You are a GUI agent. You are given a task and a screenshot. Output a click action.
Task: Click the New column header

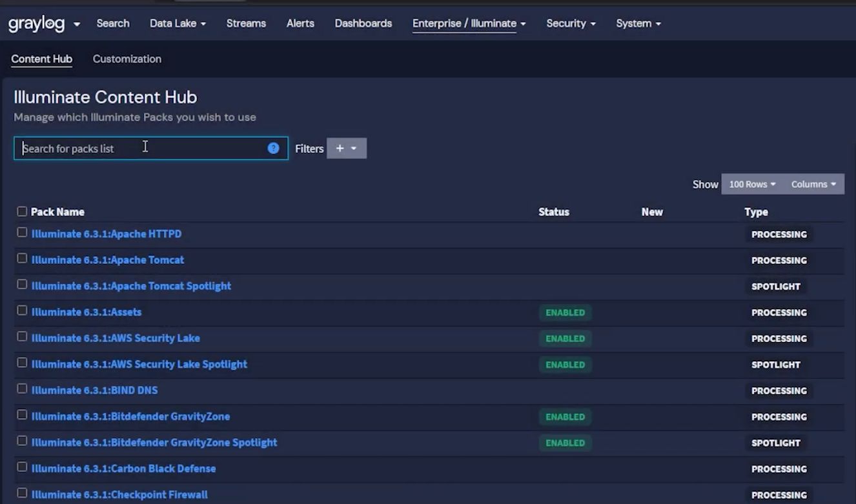click(652, 212)
